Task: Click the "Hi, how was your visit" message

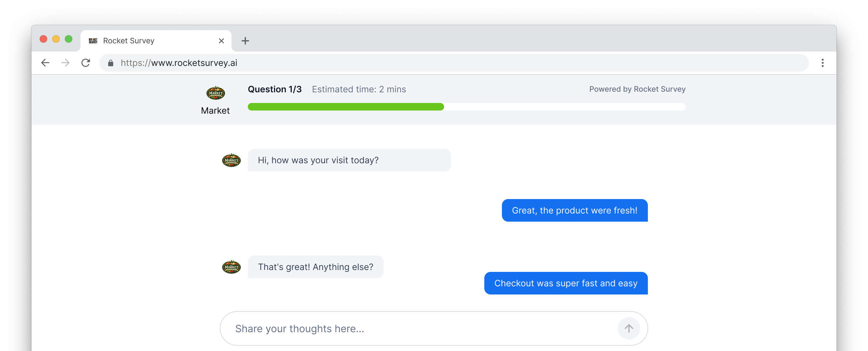Action: click(349, 160)
